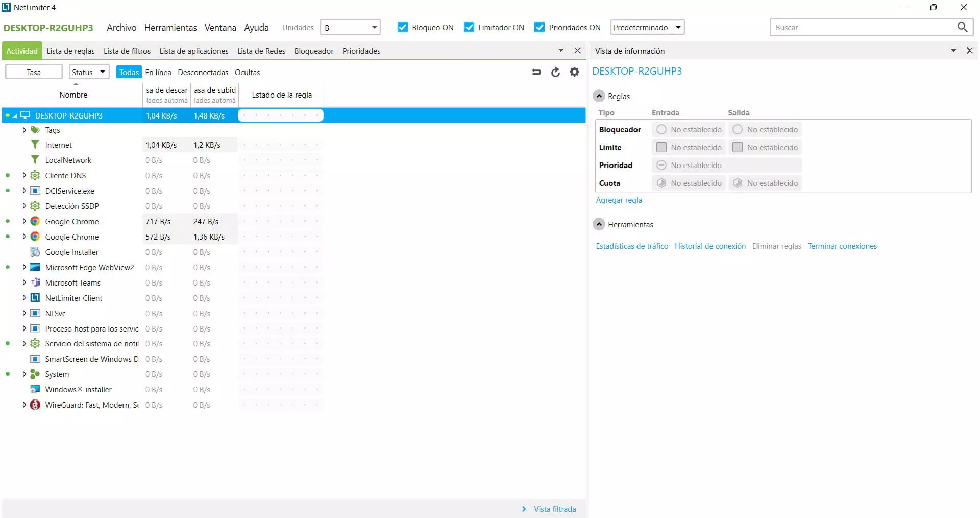Click the DCIService.exe application icon
Viewport: 980px width, 518px height.
[x=35, y=191]
